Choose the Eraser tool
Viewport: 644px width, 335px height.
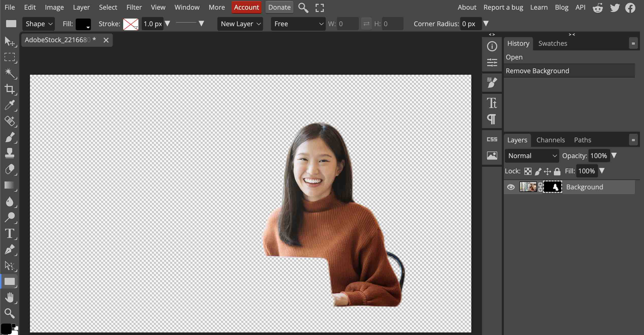(x=10, y=169)
